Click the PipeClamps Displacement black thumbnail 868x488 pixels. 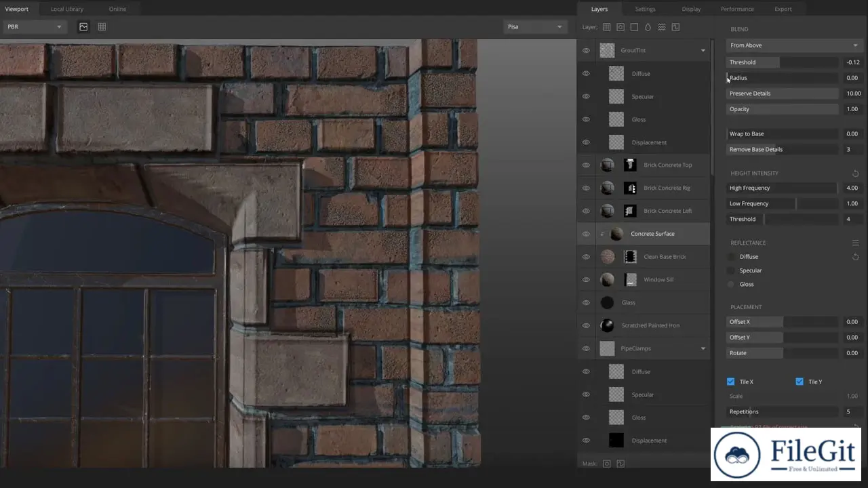[616, 441]
